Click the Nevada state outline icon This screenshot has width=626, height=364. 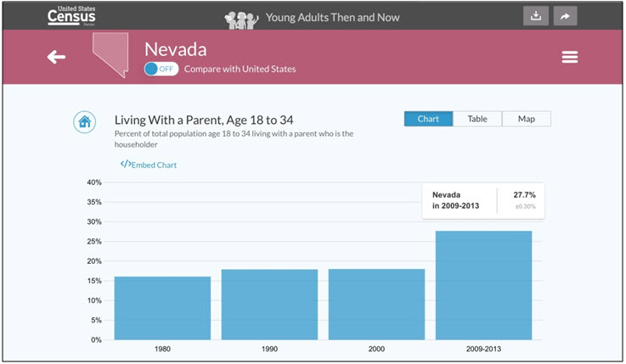111,55
